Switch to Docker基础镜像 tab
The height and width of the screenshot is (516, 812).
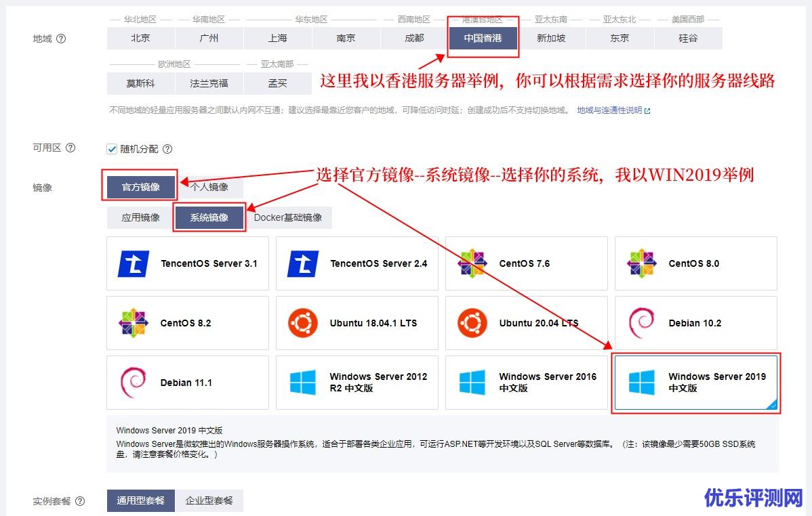[x=288, y=217]
